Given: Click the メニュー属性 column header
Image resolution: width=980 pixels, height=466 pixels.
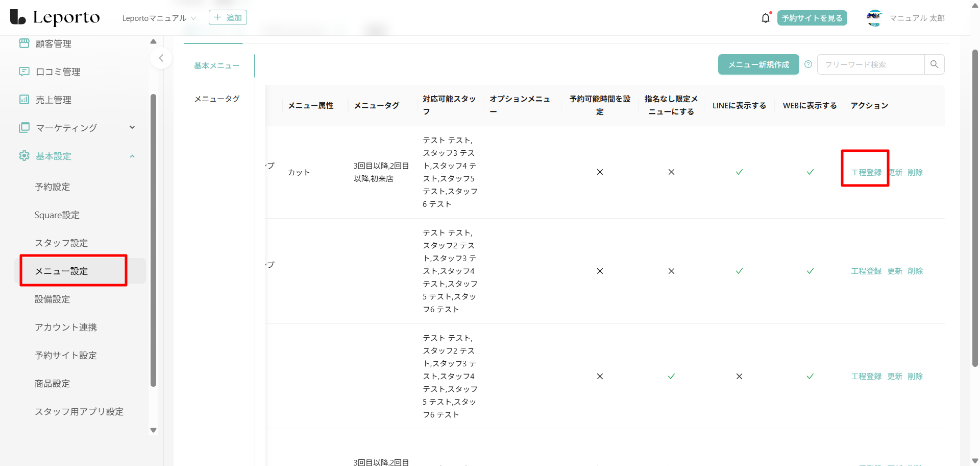Looking at the screenshot, I should 311,105.
